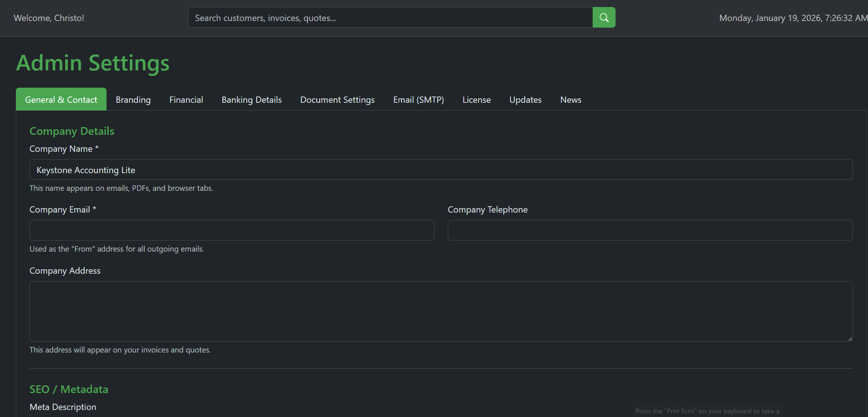The image size is (868, 417).
Task: Open the Document Settings tab
Action: pyautogui.click(x=337, y=99)
